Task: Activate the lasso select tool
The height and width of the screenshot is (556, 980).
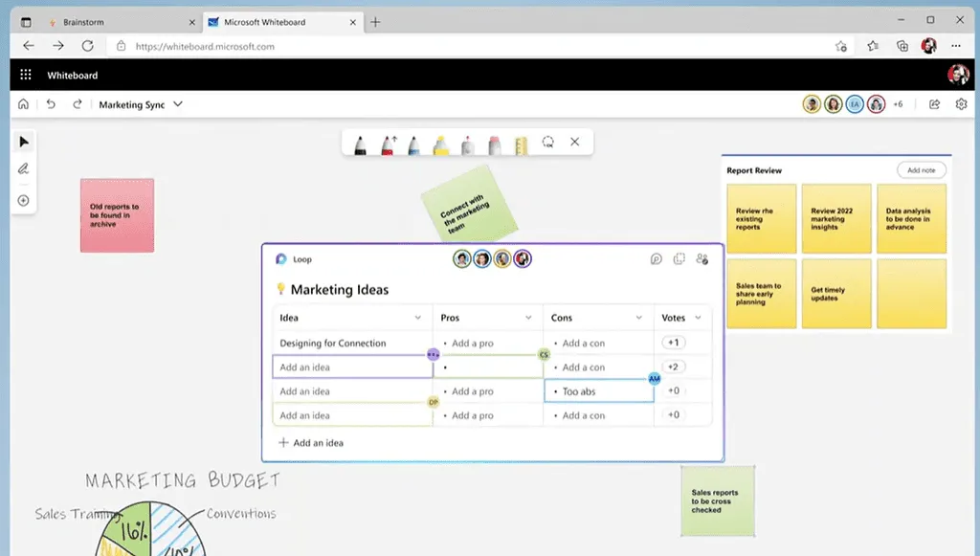Action: pyautogui.click(x=548, y=142)
